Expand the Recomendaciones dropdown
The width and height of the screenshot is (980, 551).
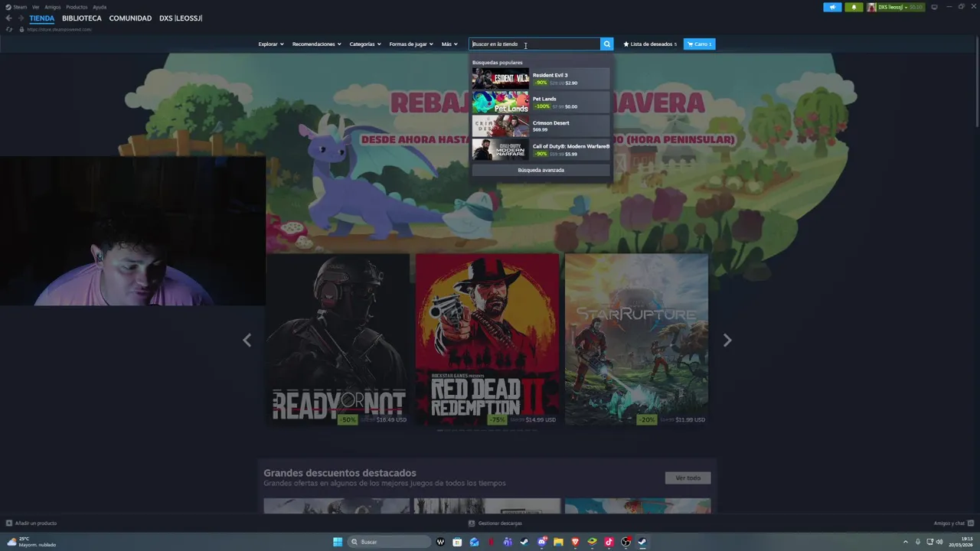click(316, 44)
